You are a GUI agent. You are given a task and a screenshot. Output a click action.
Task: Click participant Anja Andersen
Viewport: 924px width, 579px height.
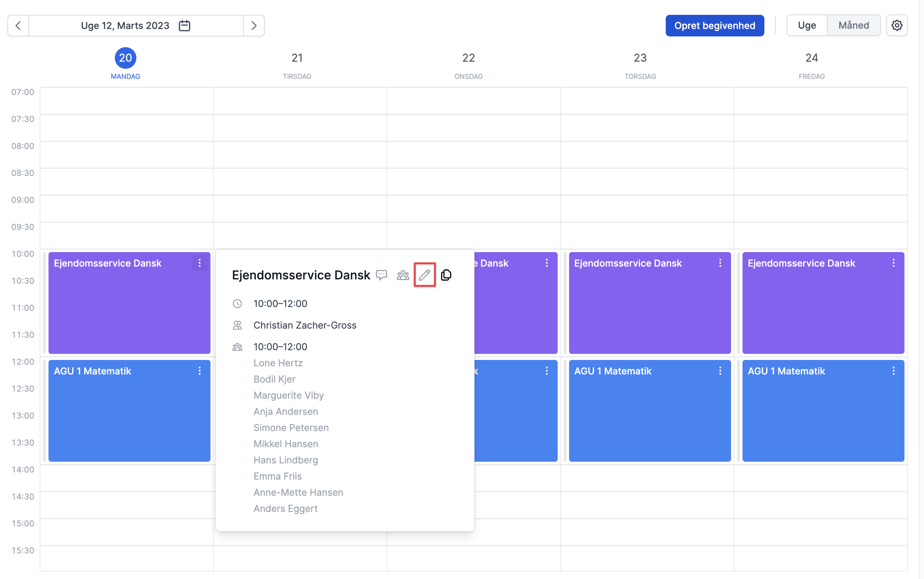pos(286,411)
